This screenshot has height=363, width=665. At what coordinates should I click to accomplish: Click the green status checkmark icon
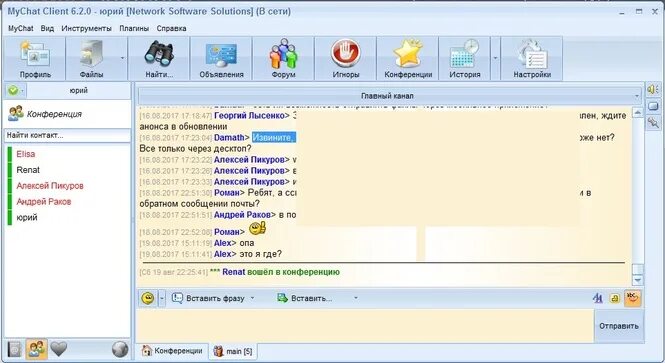point(13,90)
